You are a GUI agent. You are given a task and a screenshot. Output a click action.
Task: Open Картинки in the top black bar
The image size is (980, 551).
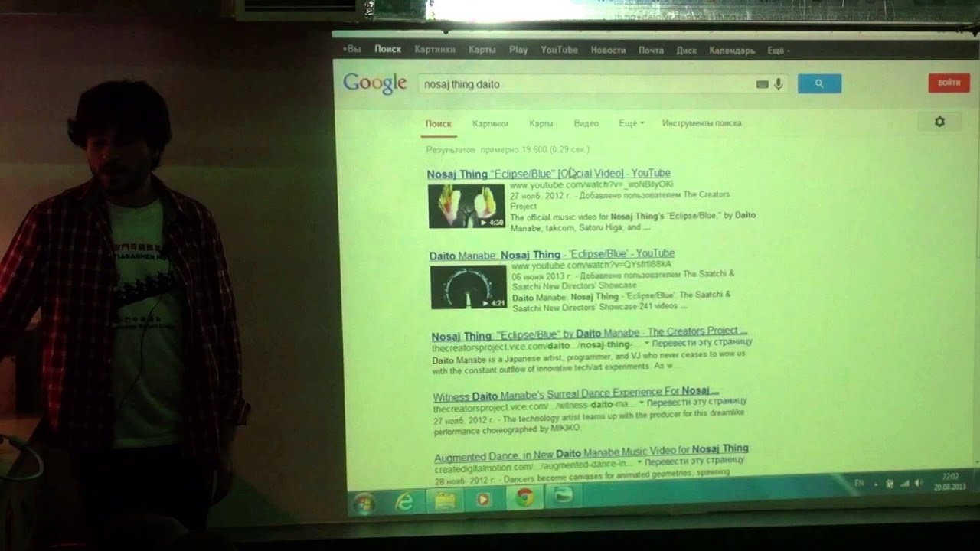(434, 50)
